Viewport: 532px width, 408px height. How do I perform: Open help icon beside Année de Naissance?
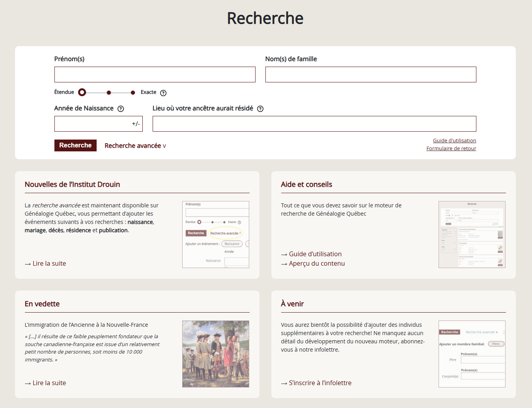[121, 109]
